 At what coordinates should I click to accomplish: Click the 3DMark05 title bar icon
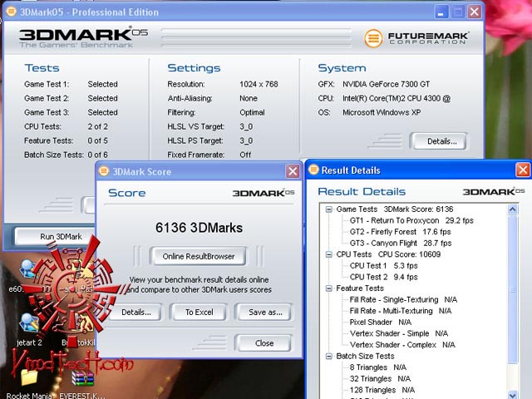pyautogui.click(x=11, y=12)
